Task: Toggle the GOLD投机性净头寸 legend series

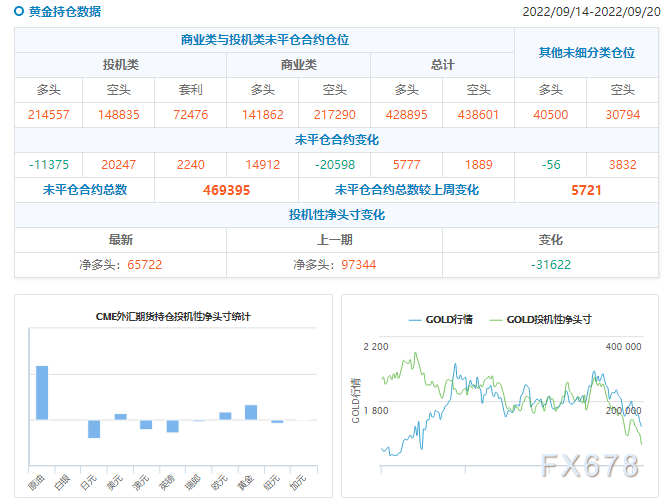Action: pos(541,320)
